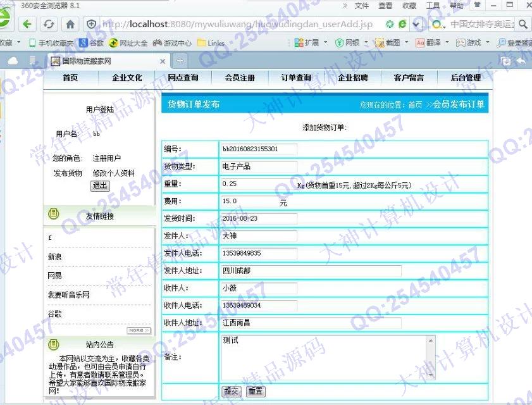
Task: Open the 游戏 toolbar item
Action: 469,42
